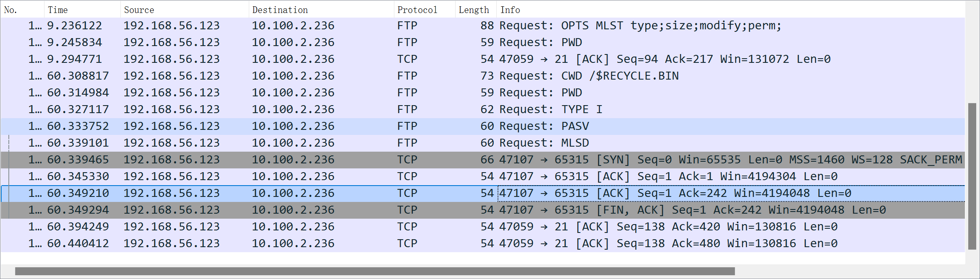This screenshot has height=279, width=980.
Task: Select the PASV request packet
Action: [x=544, y=127]
